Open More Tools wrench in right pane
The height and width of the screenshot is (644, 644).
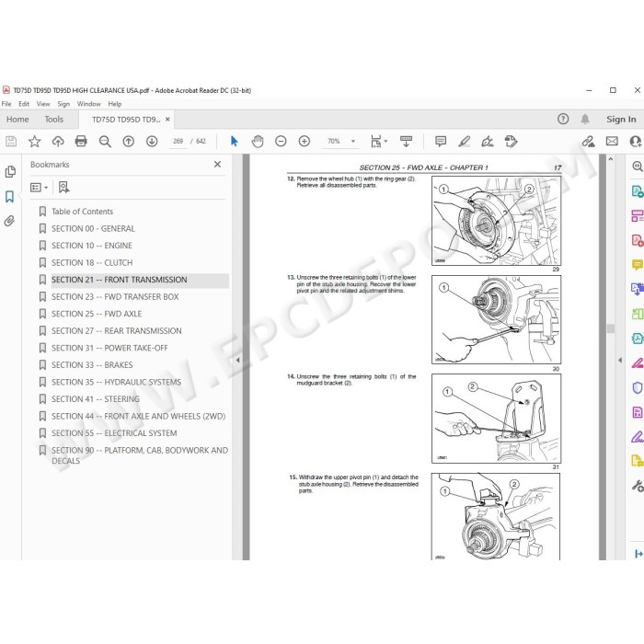(637, 486)
